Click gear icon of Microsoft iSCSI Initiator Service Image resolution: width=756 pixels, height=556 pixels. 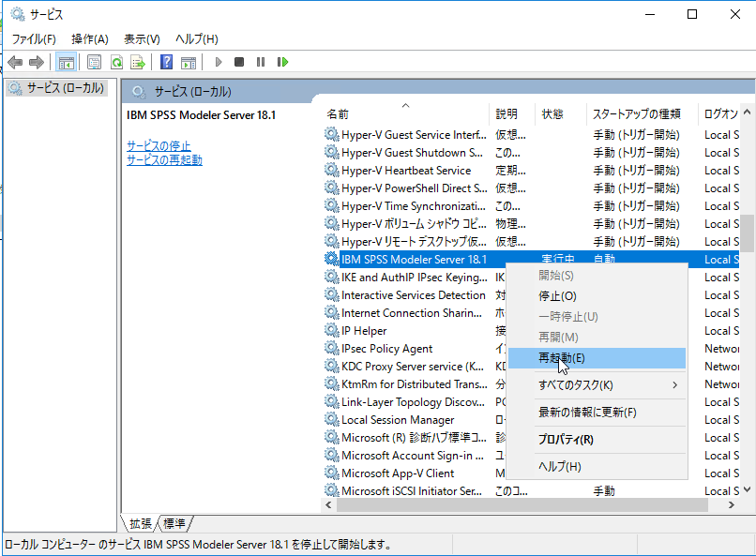click(x=332, y=491)
